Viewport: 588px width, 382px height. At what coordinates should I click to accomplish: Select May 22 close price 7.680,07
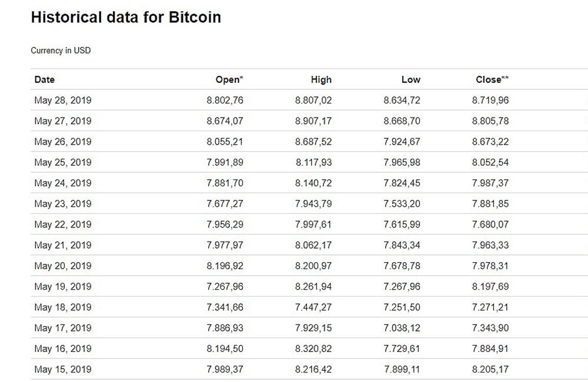(x=490, y=224)
